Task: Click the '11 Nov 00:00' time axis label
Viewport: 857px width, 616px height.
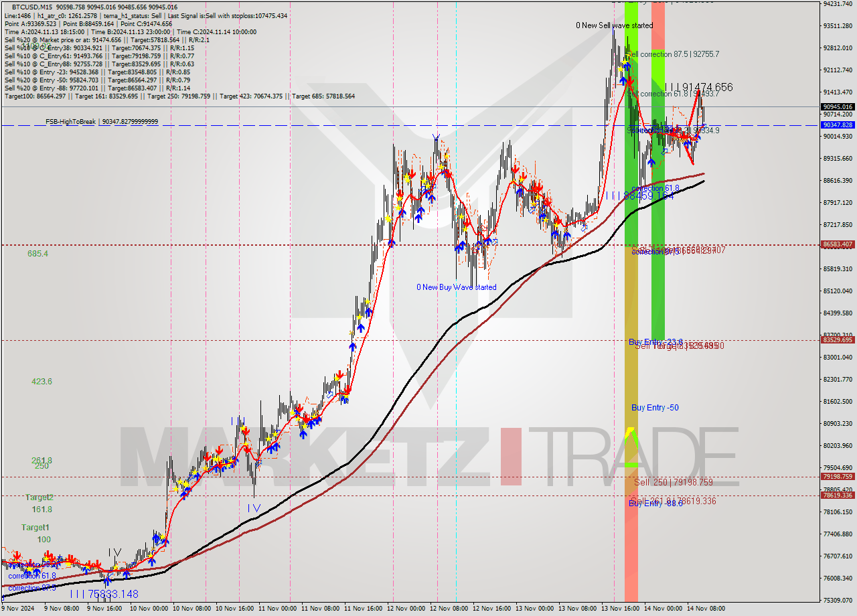Action: tap(278, 609)
